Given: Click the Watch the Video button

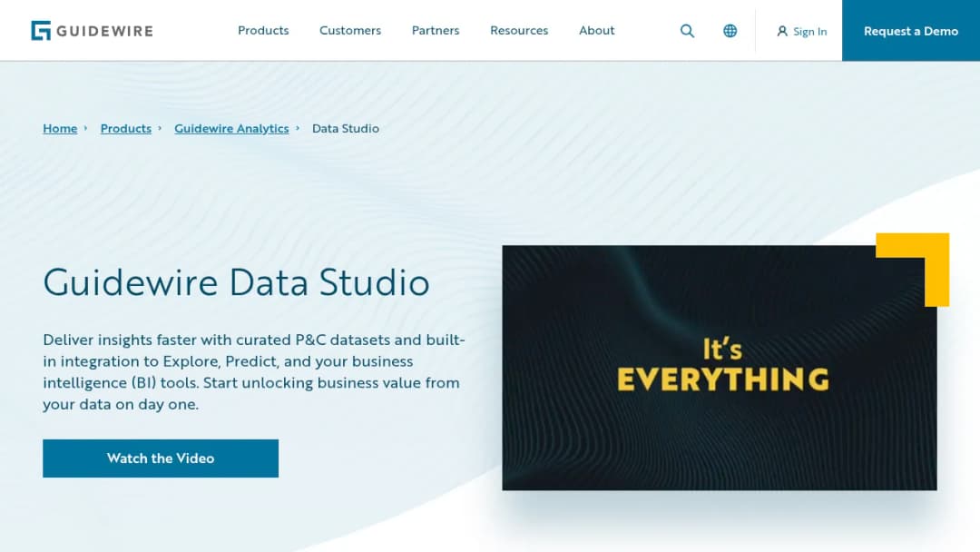Looking at the screenshot, I should [161, 458].
